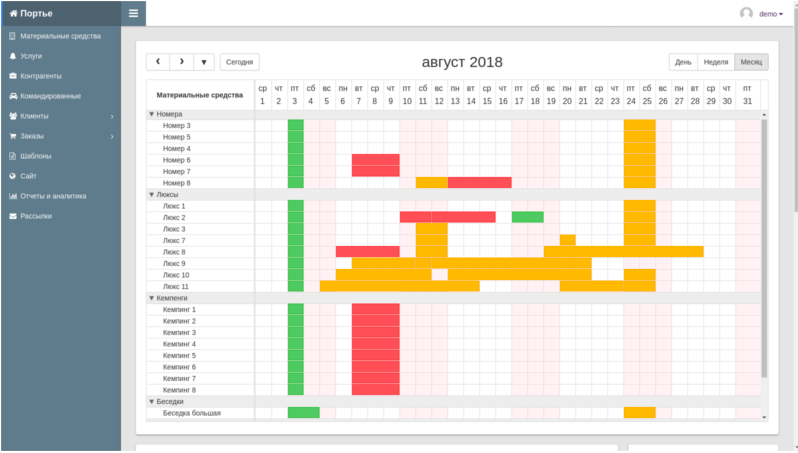Collapse the Беседки group
The image size is (798, 453).
[151, 401]
